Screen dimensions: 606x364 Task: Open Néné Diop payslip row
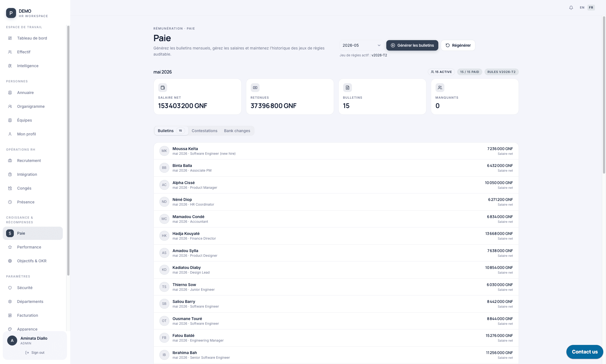[336, 202]
